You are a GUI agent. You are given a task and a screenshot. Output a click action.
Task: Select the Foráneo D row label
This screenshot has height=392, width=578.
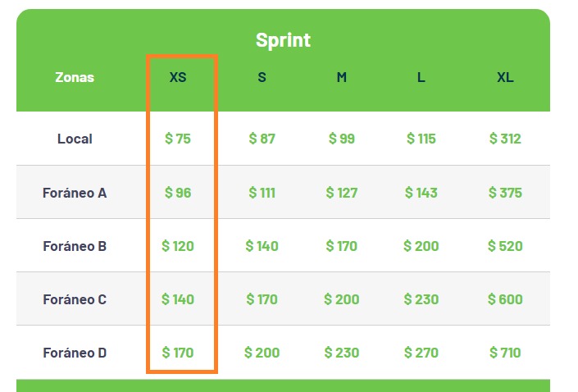pos(75,353)
